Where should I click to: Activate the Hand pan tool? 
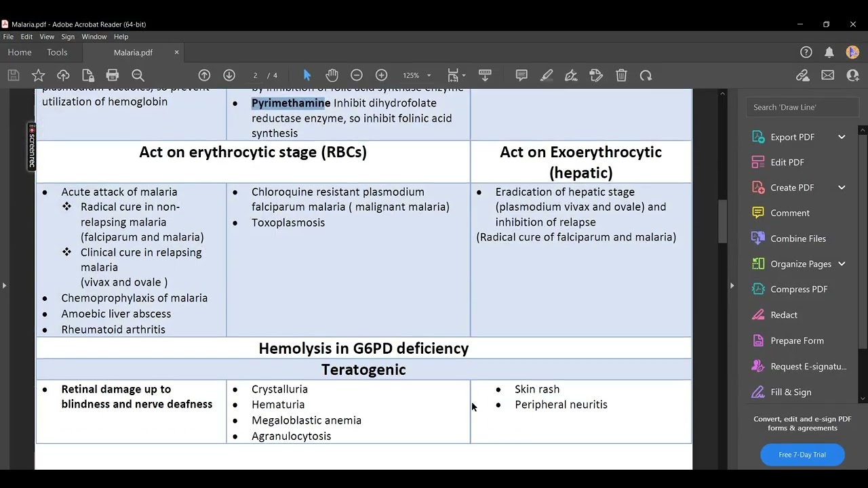point(332,75)
